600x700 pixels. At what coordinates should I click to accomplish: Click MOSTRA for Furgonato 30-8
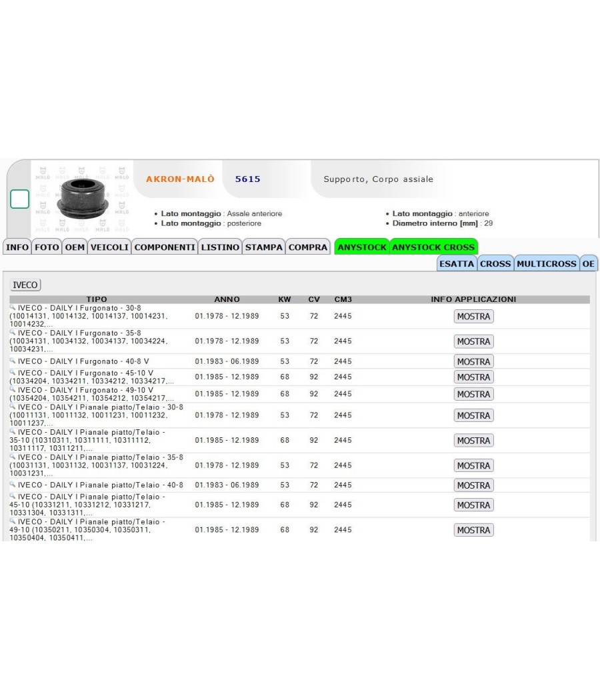[473, 317]
